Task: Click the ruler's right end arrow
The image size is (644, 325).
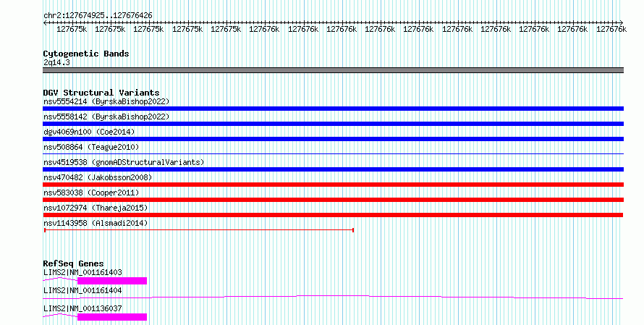Action: [621, 23]
